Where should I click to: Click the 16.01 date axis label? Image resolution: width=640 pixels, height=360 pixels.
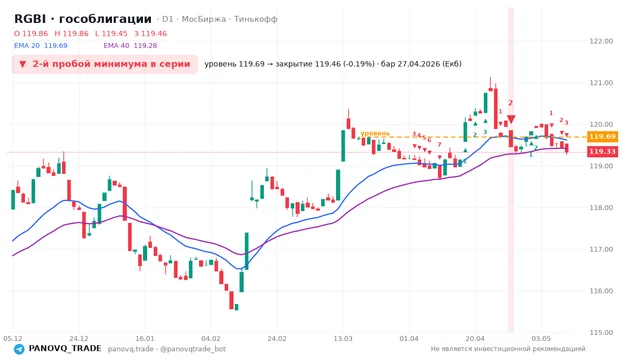145,338
